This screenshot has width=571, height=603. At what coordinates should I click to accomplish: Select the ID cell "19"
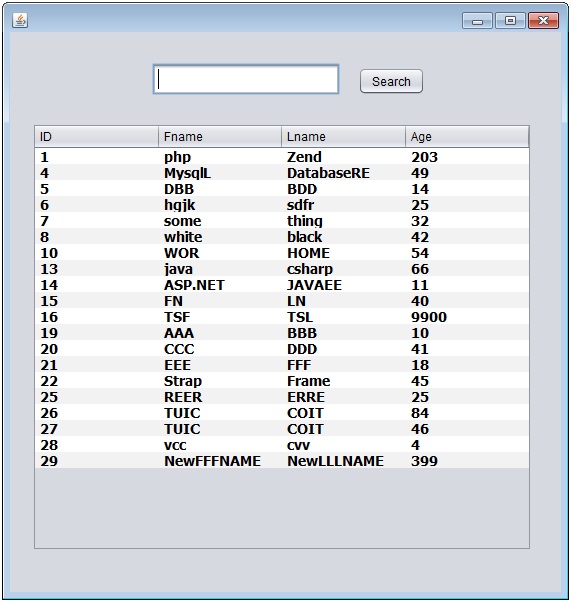tap(97, 333)
